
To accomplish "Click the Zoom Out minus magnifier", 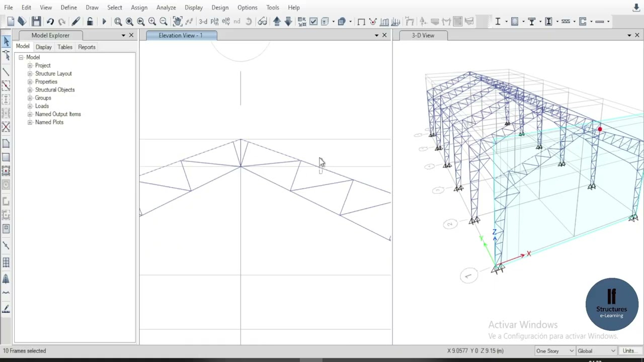I will pos(164,21).
